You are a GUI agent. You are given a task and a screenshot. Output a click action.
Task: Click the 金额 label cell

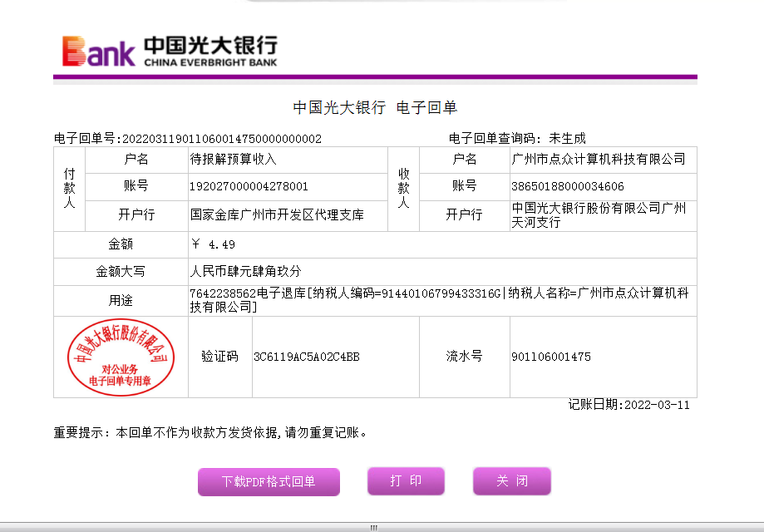click(121, 244)
